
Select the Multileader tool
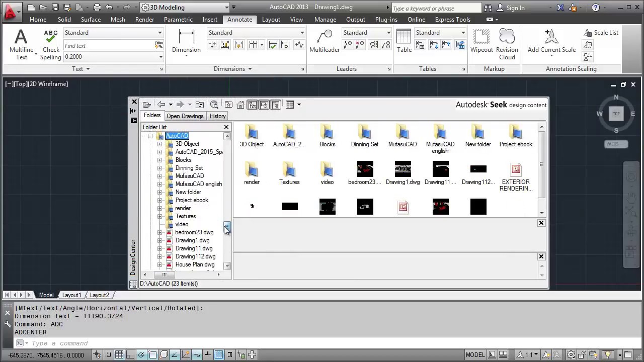[x=325, y=41]
